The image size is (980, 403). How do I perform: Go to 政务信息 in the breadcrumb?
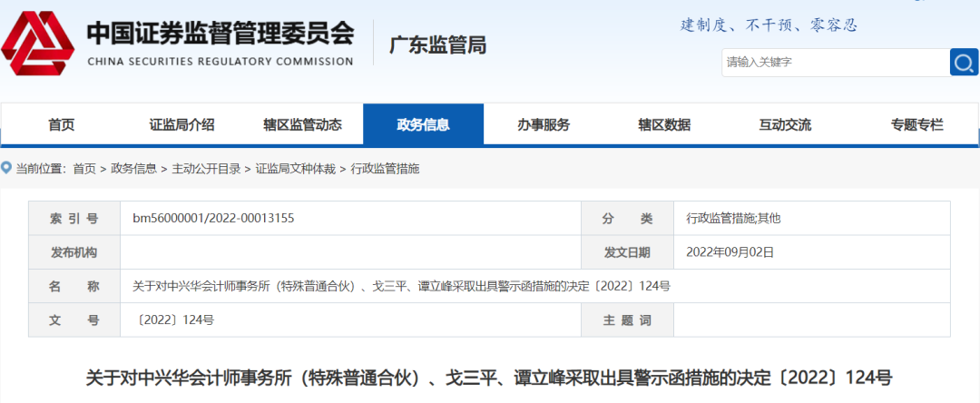tap(133, 169)
